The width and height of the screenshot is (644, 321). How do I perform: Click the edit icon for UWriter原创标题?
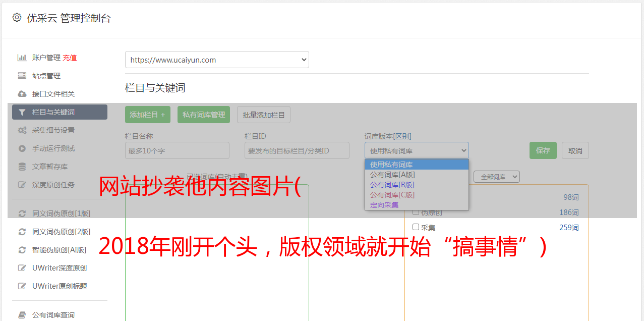pyautogui.click(x=22, y=286)
